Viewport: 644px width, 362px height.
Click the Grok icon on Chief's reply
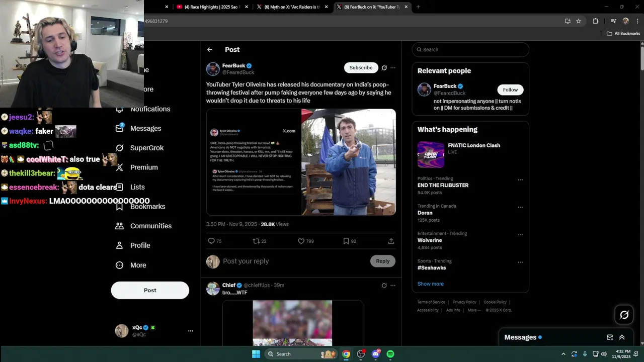(x=384, y=285)
